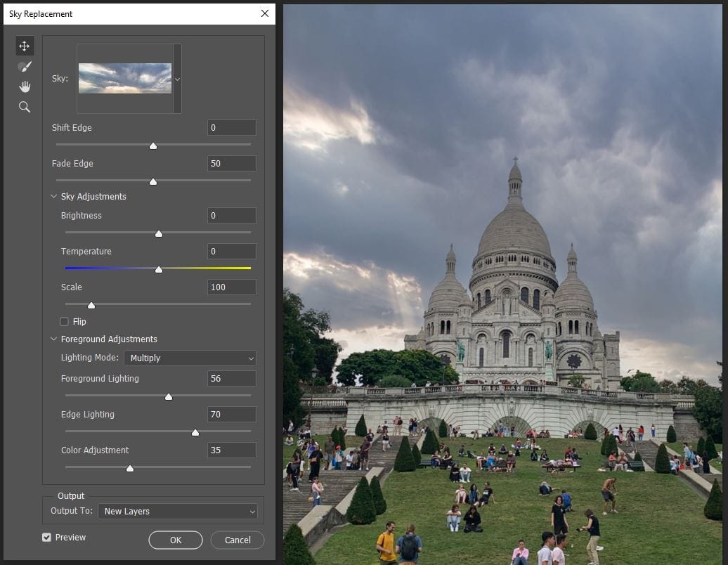Click the Brightness slider handle

159,233
